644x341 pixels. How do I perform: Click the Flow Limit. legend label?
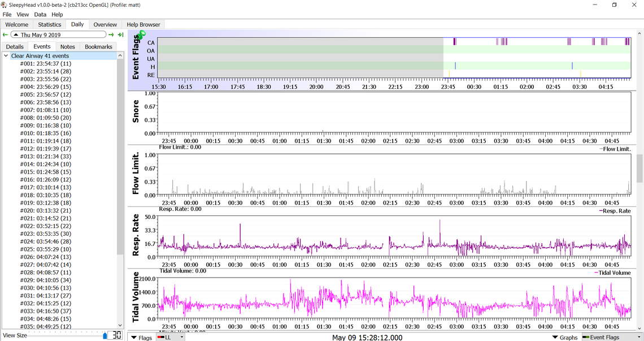point(617,149)
